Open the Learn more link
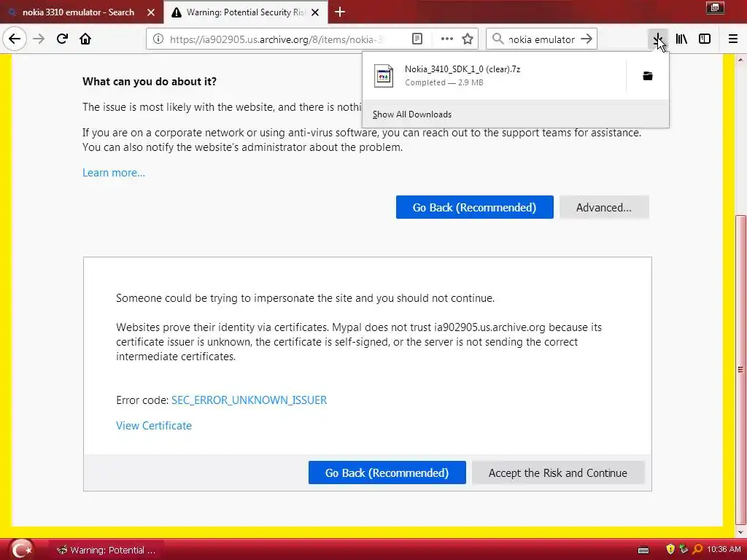The height and width of the screenshot is (560, 747). pyautogui.click(x=113, y=172)
